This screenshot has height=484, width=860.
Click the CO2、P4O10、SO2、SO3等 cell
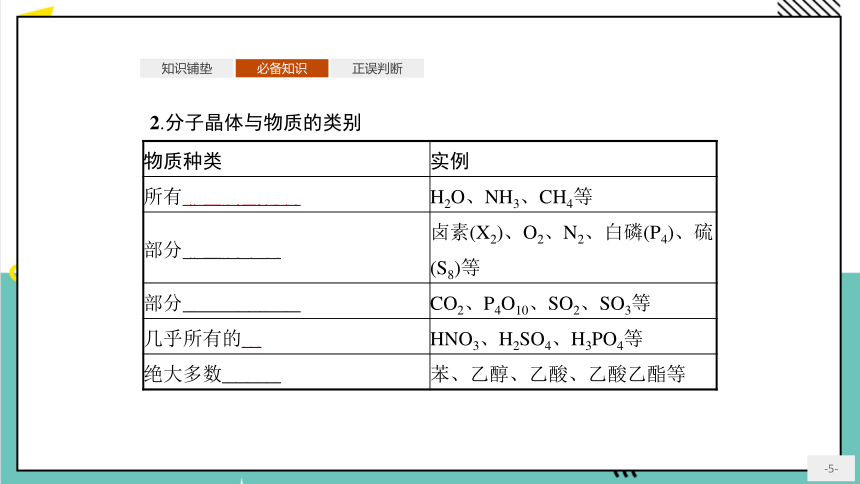tap(573, 301)
